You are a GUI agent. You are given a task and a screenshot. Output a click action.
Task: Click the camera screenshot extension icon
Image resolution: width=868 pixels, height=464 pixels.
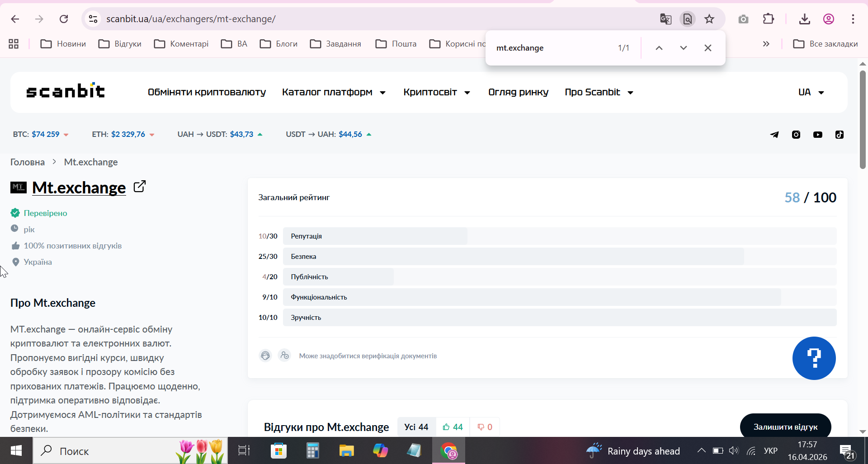[x=743, y=19]
